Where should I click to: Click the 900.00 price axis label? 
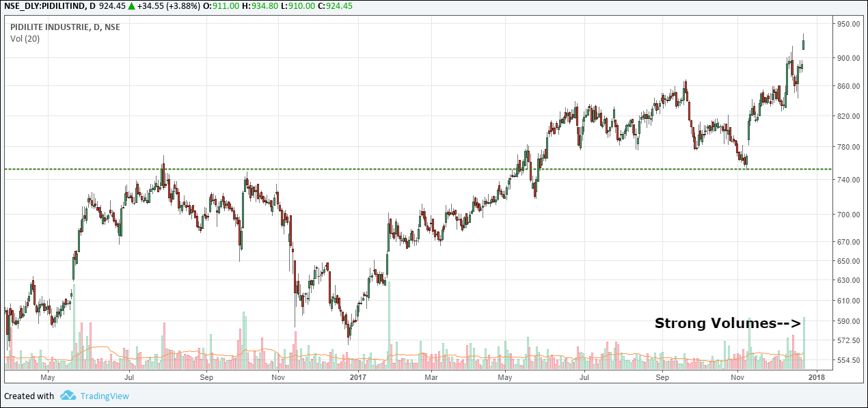pos(847,58)
